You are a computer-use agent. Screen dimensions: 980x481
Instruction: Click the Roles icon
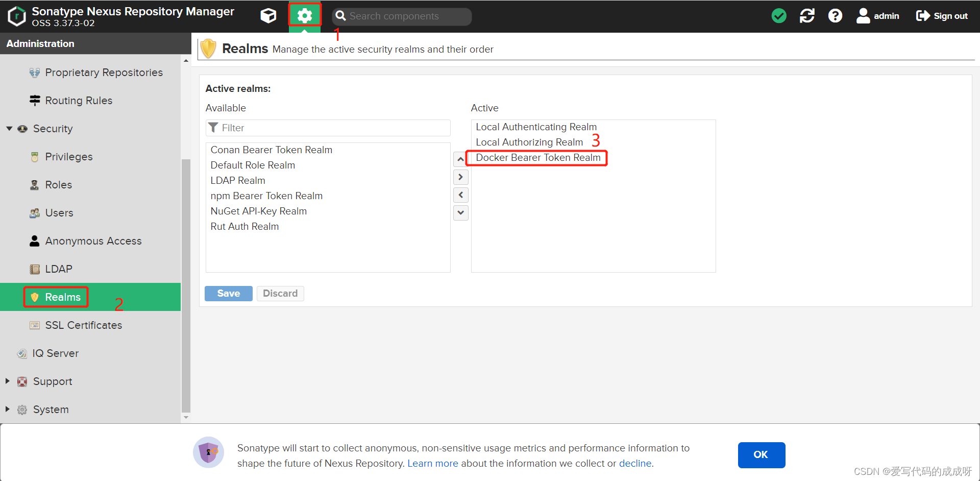(35, 185)
